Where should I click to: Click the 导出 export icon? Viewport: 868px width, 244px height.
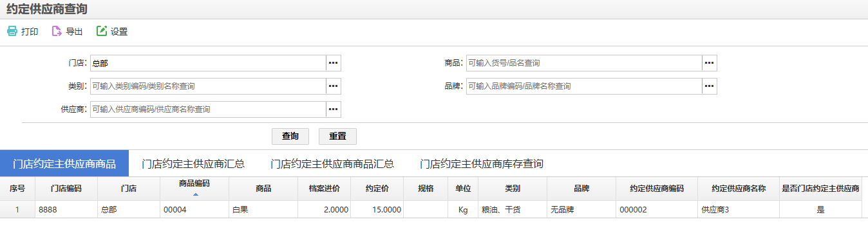click(57, 31)
